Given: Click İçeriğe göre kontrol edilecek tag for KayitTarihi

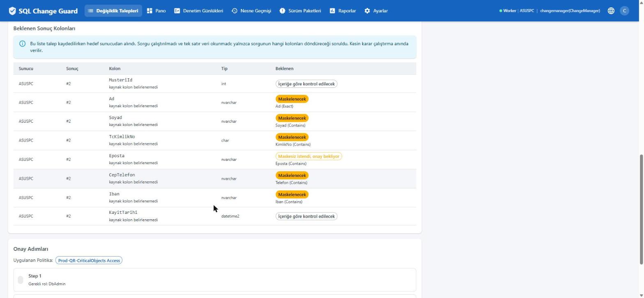Looking at the screenshot, I should coord(306,216).
